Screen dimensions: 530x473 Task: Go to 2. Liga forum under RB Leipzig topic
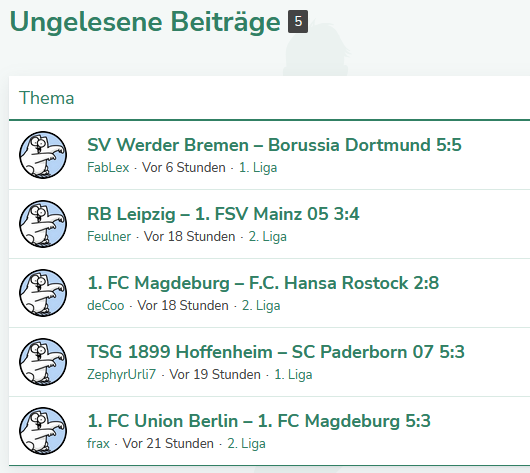(x=268, y=236)
